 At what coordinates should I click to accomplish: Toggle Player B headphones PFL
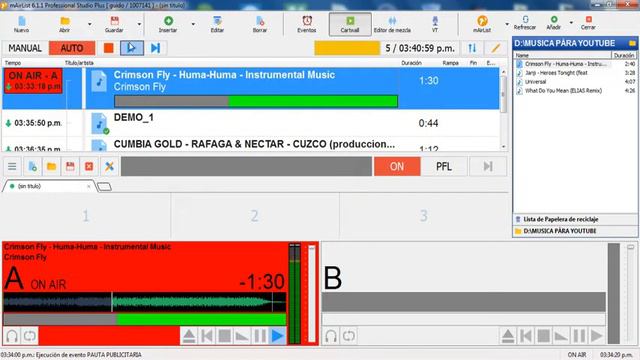click(x=331, y=336)
